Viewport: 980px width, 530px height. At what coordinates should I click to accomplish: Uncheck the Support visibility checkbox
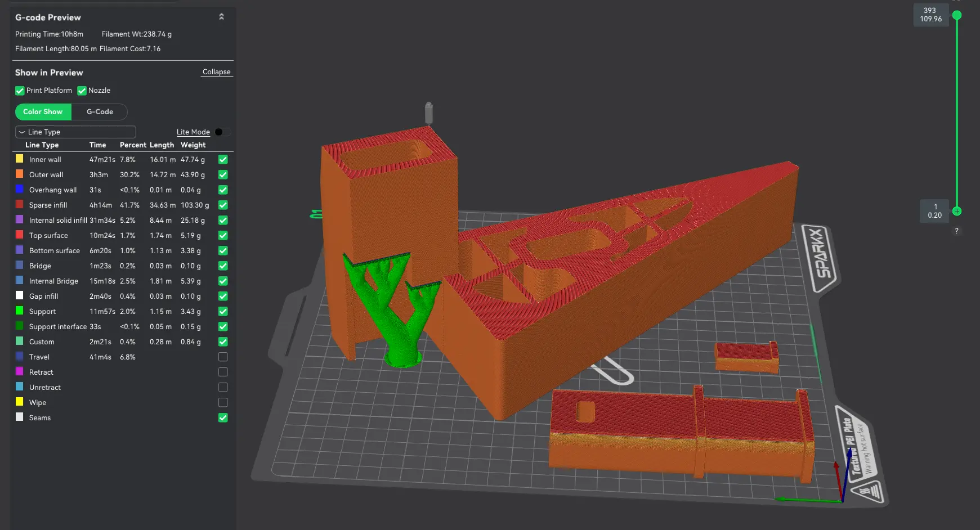(x=223, y=311)
